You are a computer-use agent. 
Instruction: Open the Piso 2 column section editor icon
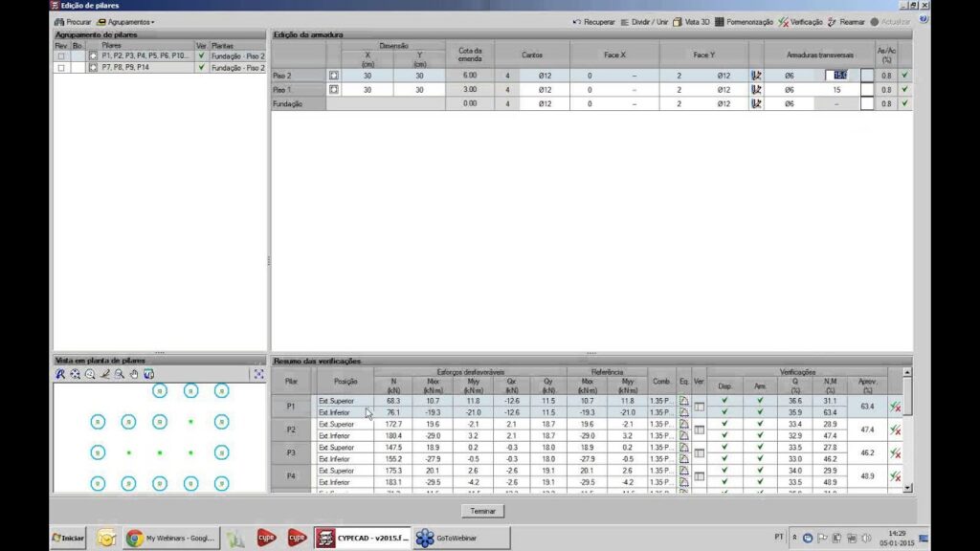pos(334,75)
